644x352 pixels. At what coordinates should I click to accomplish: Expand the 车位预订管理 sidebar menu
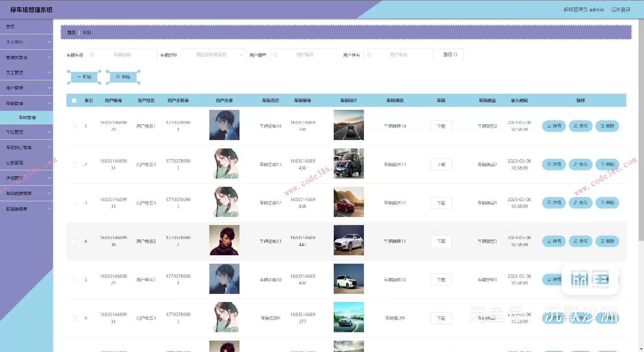pos(26,147)
